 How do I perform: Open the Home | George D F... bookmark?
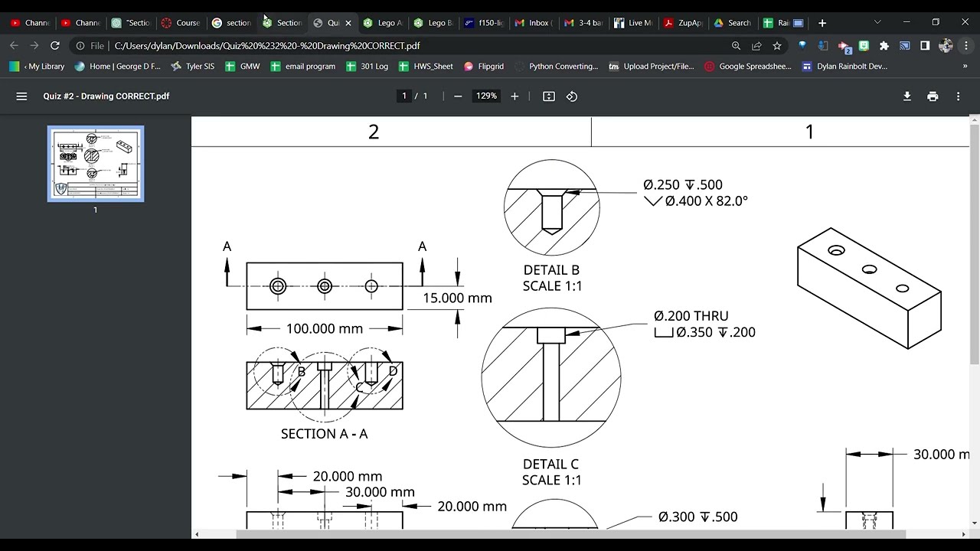(118, 67)
